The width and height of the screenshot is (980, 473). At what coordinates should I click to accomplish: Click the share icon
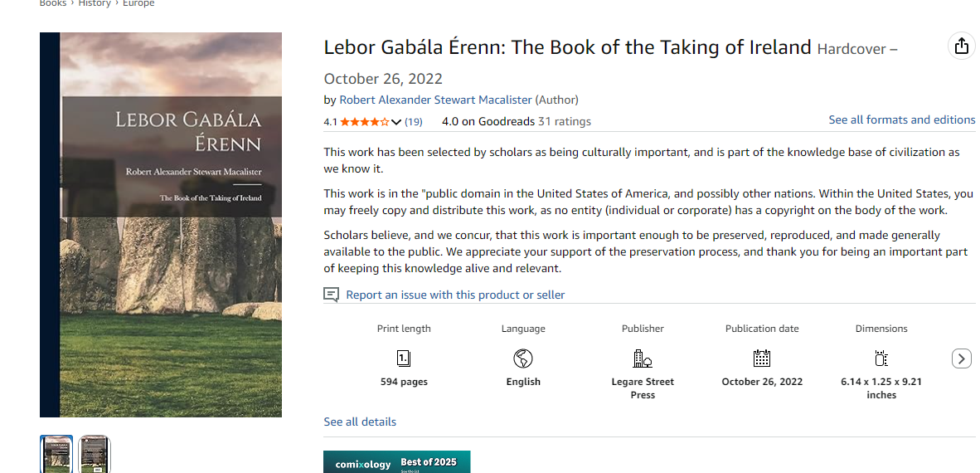(961, 46)
